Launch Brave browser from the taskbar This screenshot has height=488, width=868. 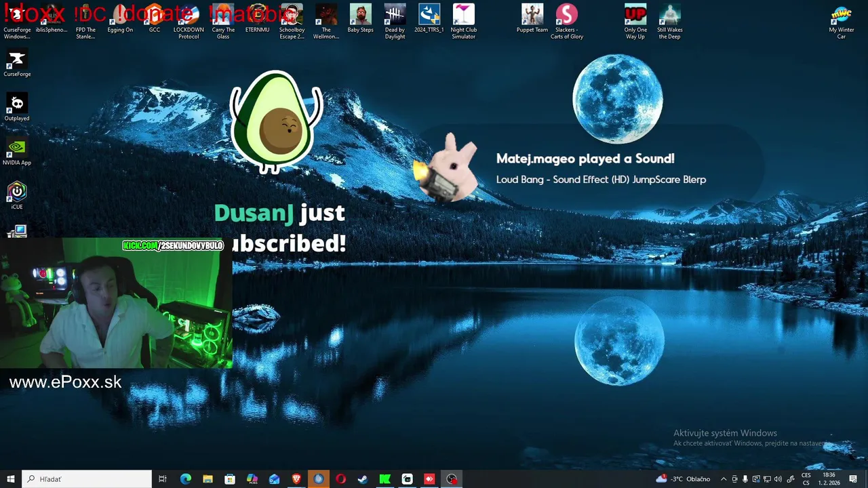pos(296,479)
